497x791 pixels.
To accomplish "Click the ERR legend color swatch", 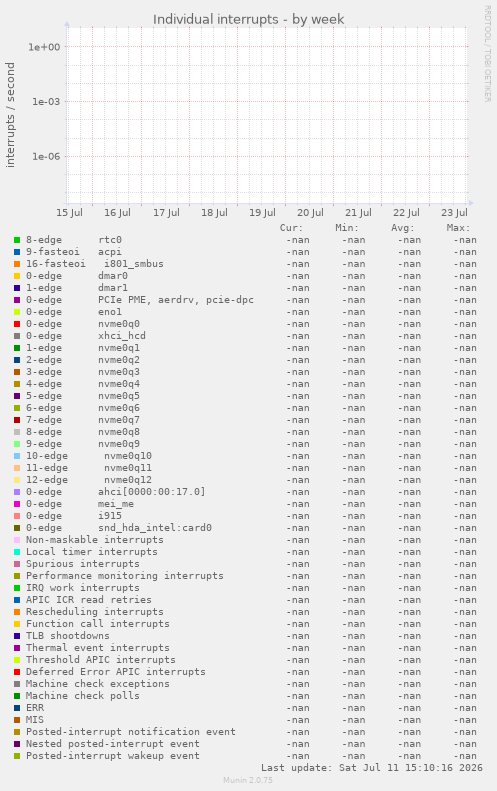I will [17, 708].
